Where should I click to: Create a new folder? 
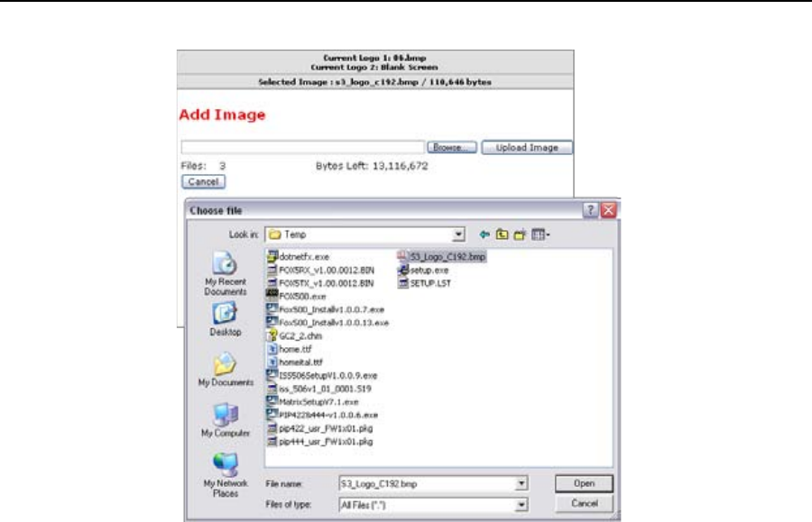click(520, 234)
